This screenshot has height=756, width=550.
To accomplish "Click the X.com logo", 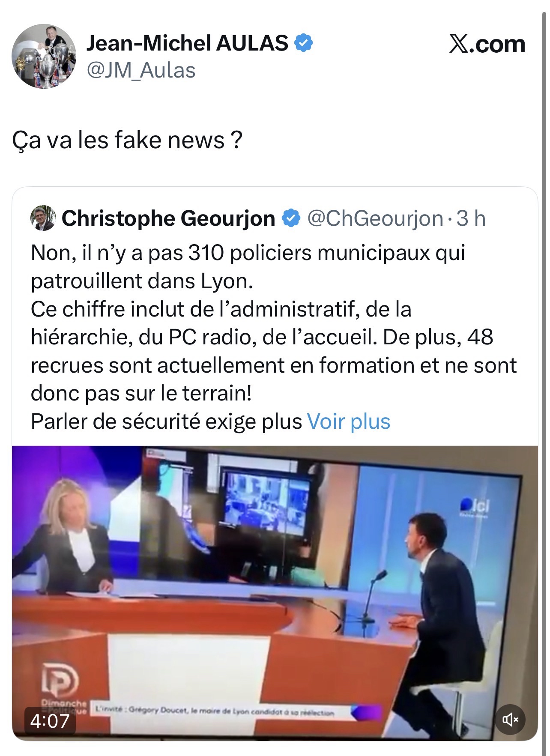I will click(x=487, y=44).
